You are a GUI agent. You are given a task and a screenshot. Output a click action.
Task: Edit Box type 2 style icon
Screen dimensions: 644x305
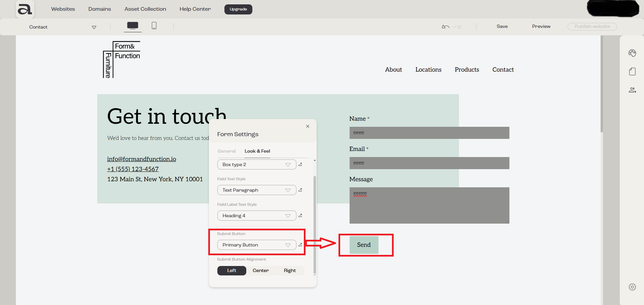click(x=300, y=164)
